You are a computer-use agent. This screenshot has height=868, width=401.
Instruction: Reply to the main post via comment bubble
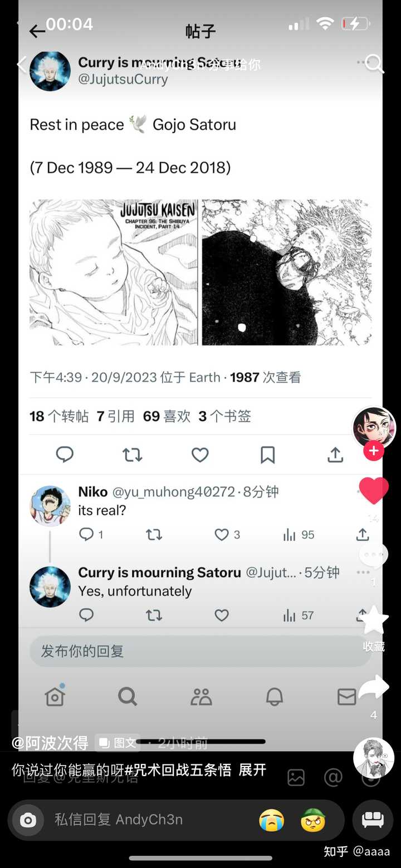coord(65,455)
